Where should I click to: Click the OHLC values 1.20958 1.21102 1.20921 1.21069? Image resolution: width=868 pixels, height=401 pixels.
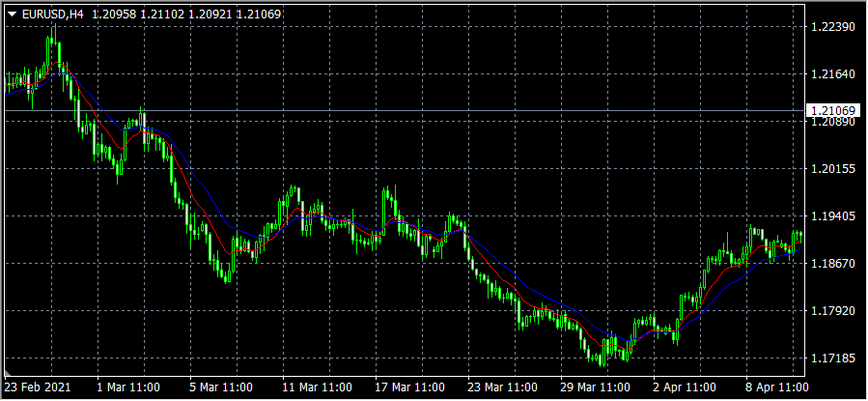(186, 14)
